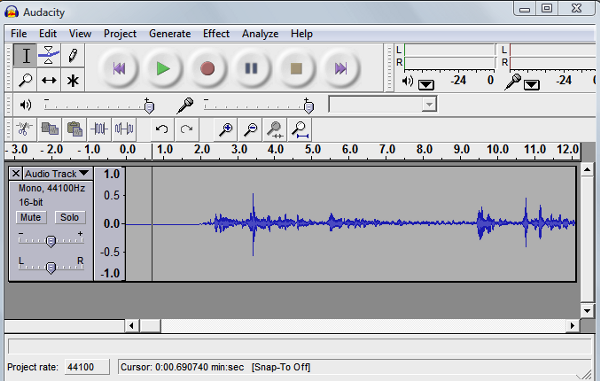
Task: Start recording with the Record button
Action: tap(207, 68)
